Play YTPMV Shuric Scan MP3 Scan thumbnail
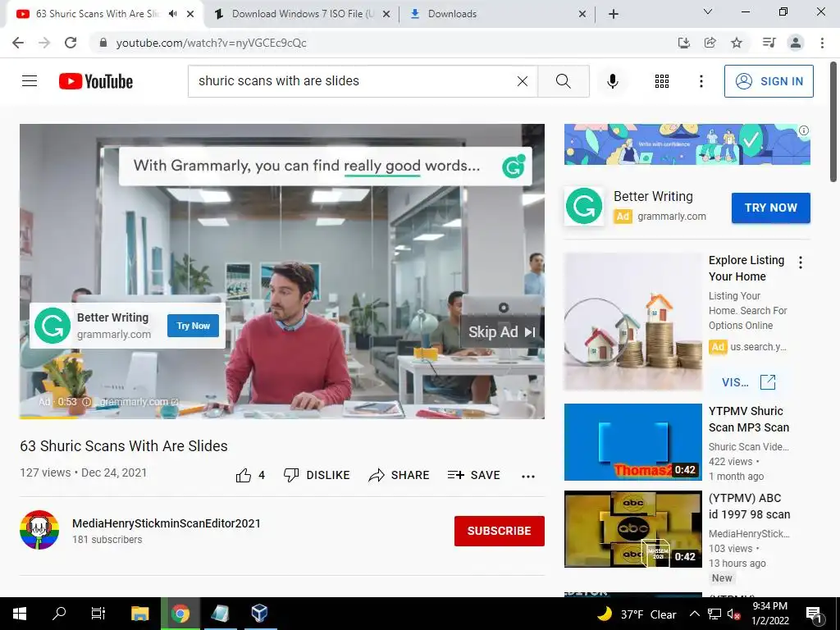The image size is (840, 630). [x=632, y=442]
